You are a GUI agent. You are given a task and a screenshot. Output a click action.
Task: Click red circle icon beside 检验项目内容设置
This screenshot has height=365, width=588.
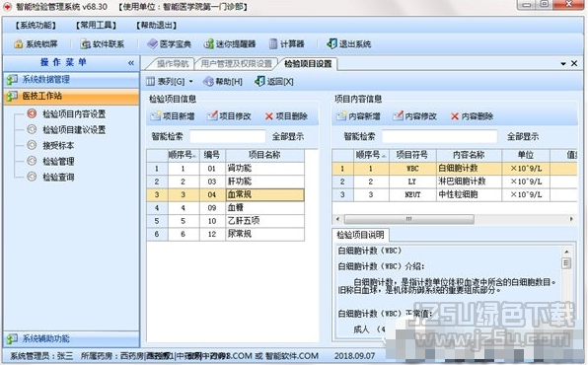pos(32,113)
